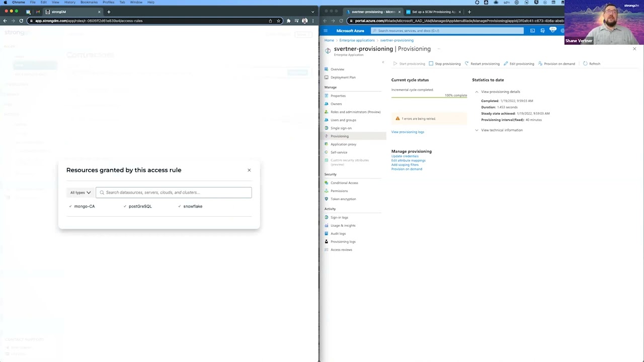Close the Azure provisioning blade
This screenshot has width=644, height=362.
[634, 49]
